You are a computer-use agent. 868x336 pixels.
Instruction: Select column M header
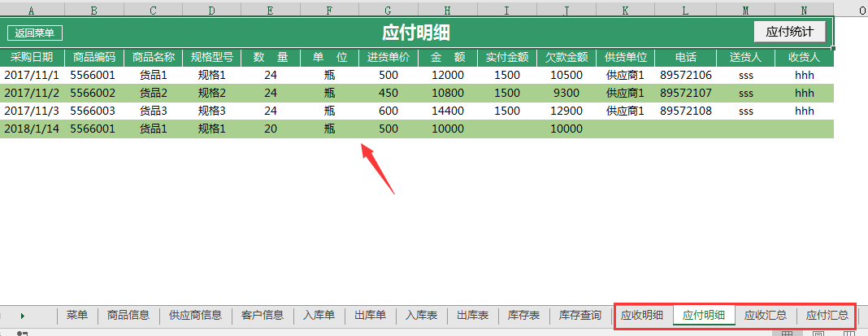click(x=745, y=11)
